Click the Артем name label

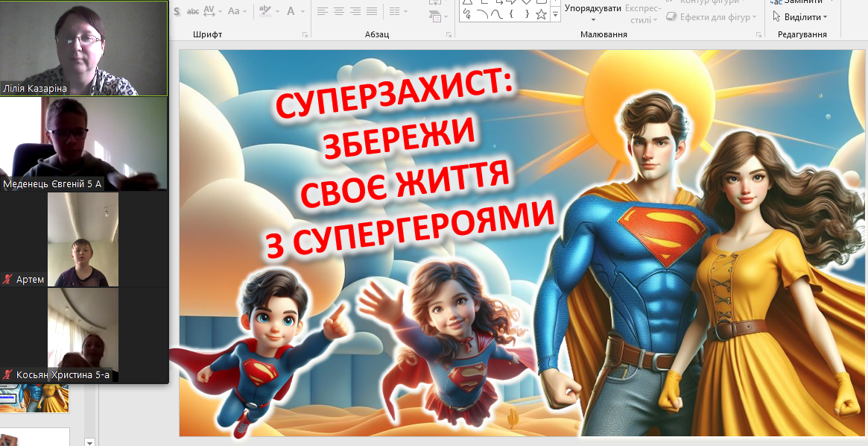tap(30, 280)
